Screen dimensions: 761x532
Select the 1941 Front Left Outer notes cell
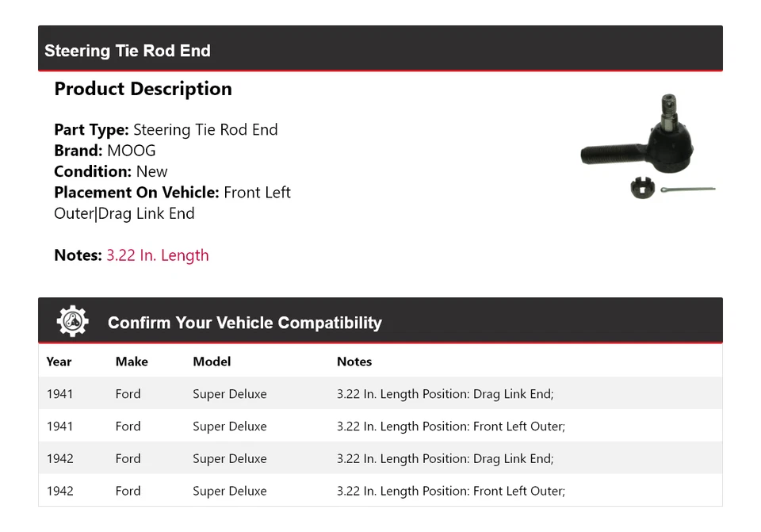450,427
